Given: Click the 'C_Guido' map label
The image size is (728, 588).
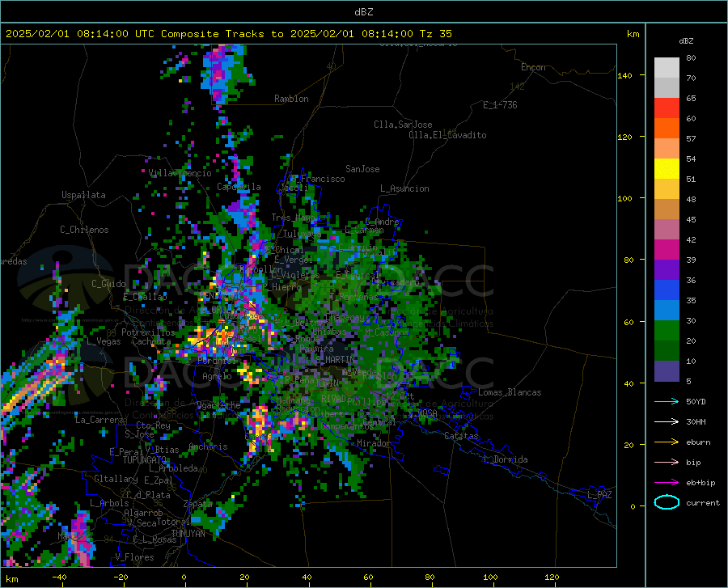Looking at the screenshot, I should click(108, 284).
